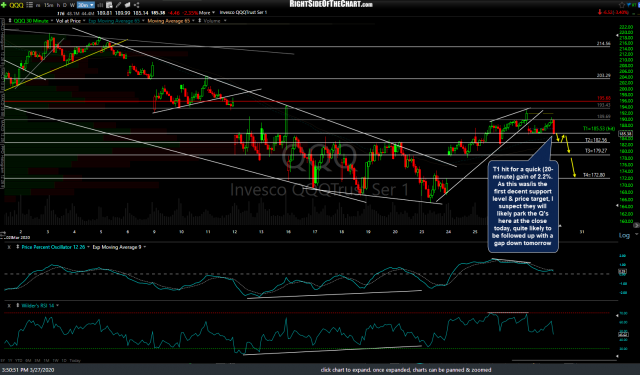Select the pencil drawing tool

click(118, 5)
